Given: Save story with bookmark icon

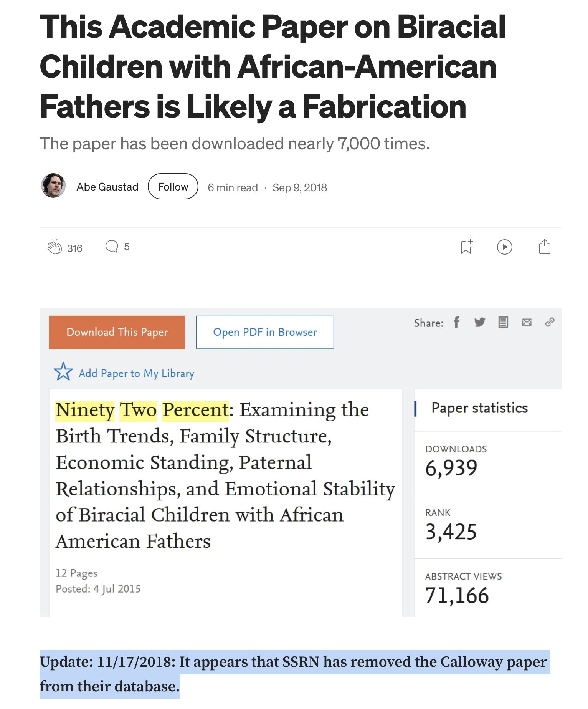Looking at the screenshot, I should [x=466, y=247].
